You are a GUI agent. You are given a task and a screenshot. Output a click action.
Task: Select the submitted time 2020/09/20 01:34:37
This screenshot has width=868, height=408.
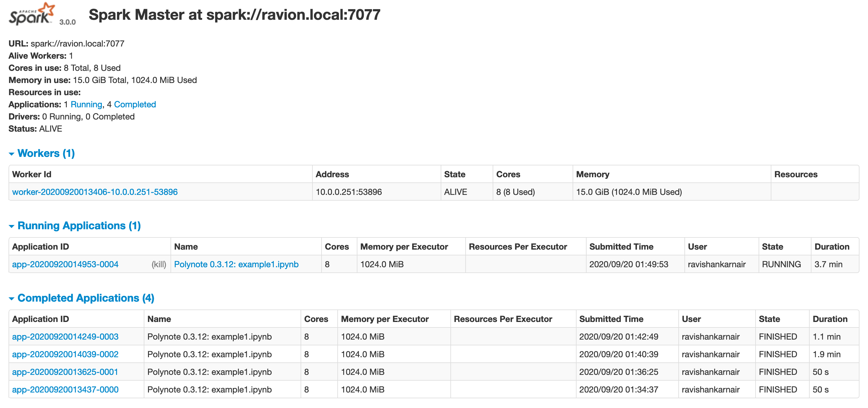coord(619,389)
